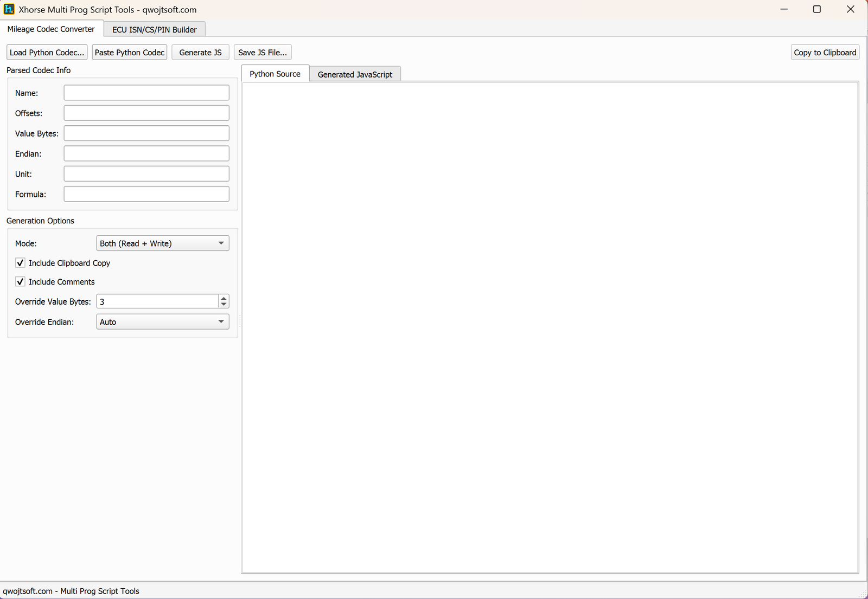Focus the Formula input field
Viewport: 868px width, 599px height.
(x=146, y=194)
